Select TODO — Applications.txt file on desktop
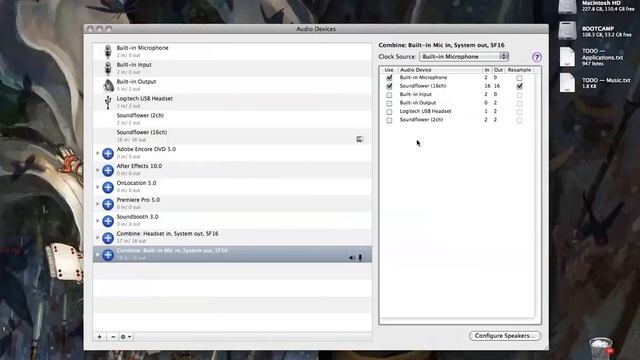 567,57
